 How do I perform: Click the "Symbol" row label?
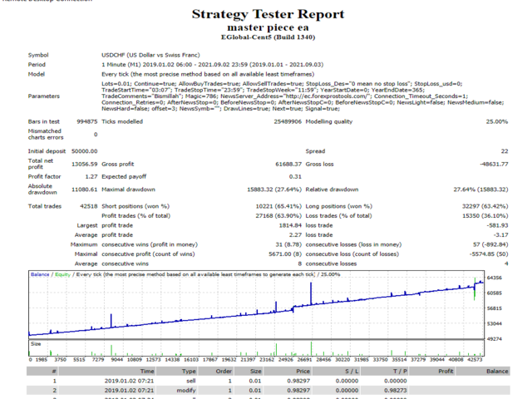pos(38,55)
